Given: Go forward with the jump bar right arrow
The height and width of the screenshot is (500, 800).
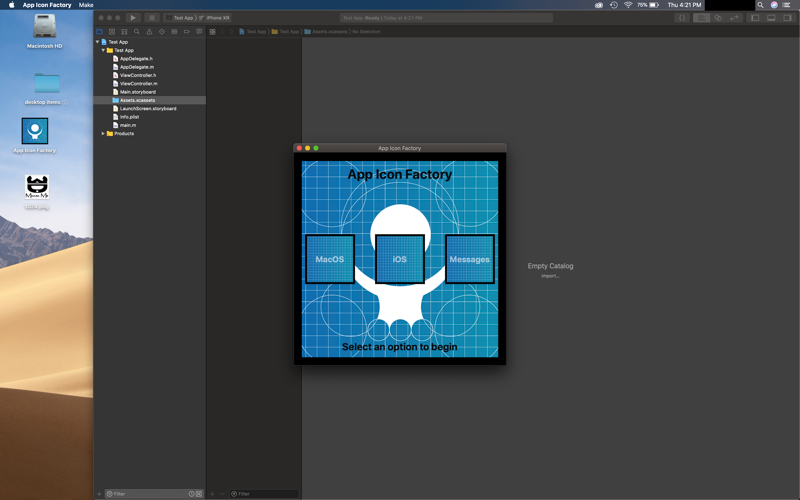Looking at the screenshot, I should 232,32.
